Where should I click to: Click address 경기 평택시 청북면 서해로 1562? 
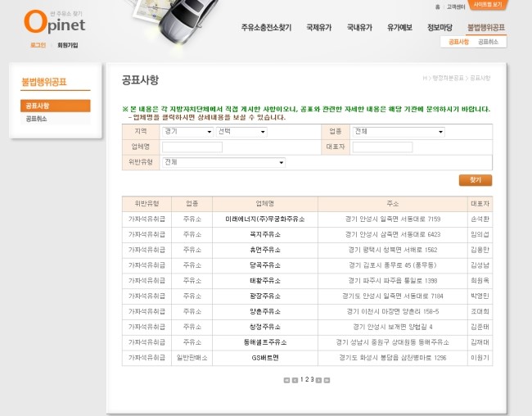393,250
